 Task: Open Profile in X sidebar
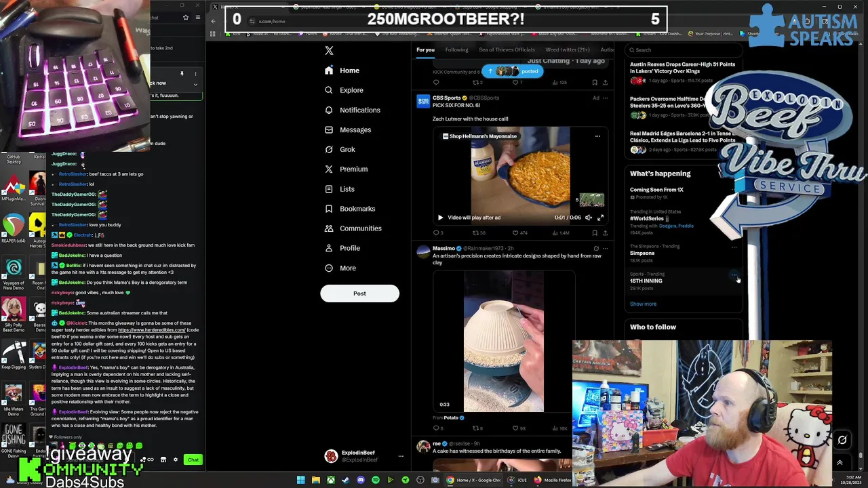(342, 248)
